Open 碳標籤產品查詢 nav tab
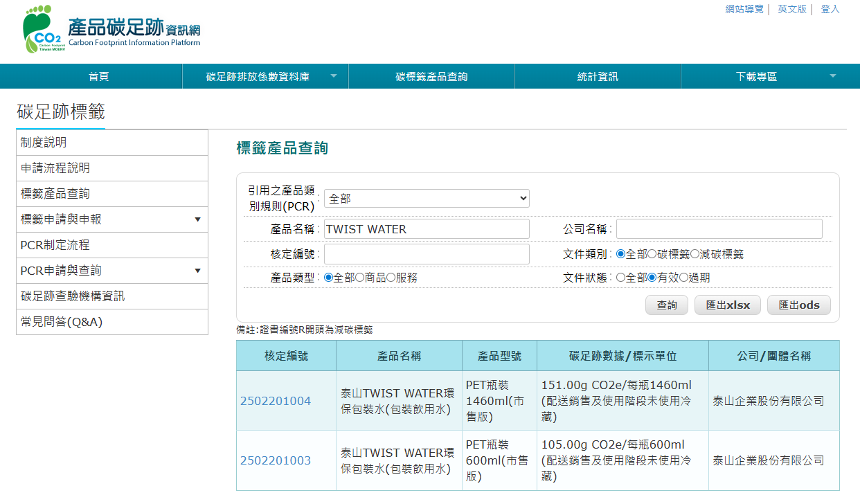 point(431,77)
